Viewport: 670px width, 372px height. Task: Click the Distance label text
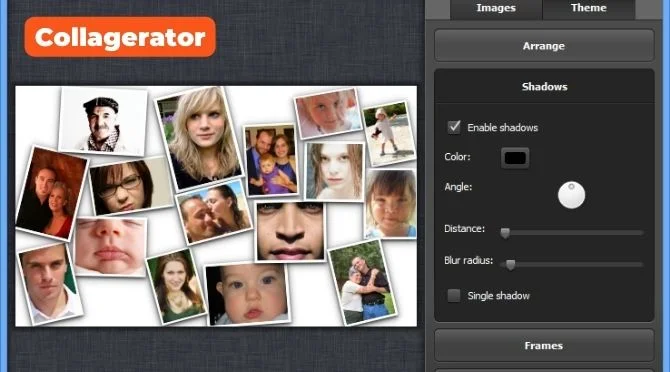click(x=464, y=228)
